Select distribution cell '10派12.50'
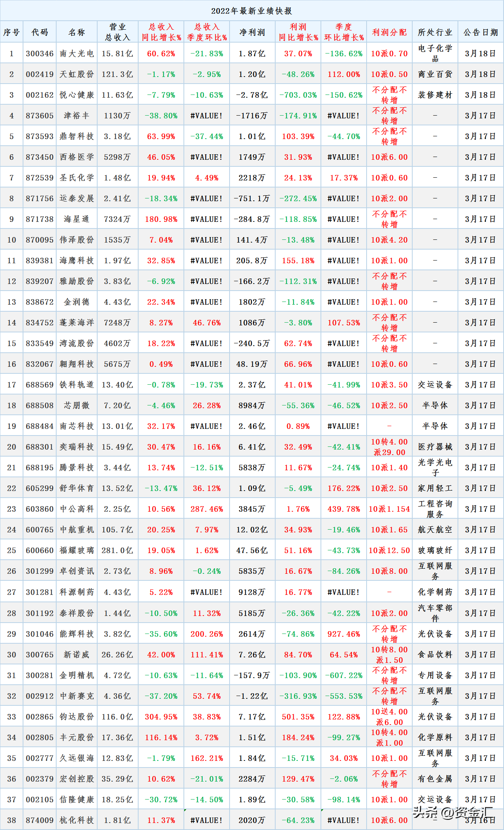504x830 pixels. (x=390, y=550)
